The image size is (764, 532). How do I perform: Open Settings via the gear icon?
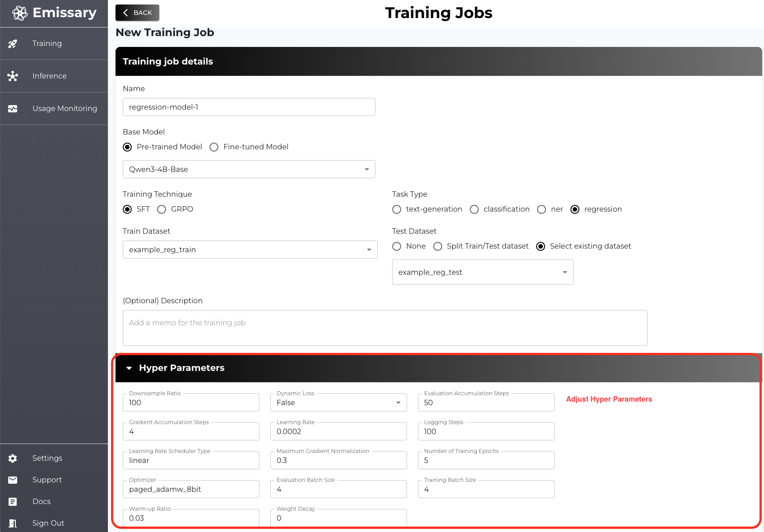coord(13,458)
